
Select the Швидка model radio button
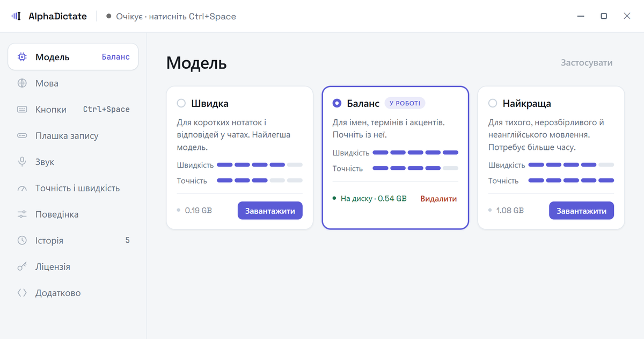181,103
